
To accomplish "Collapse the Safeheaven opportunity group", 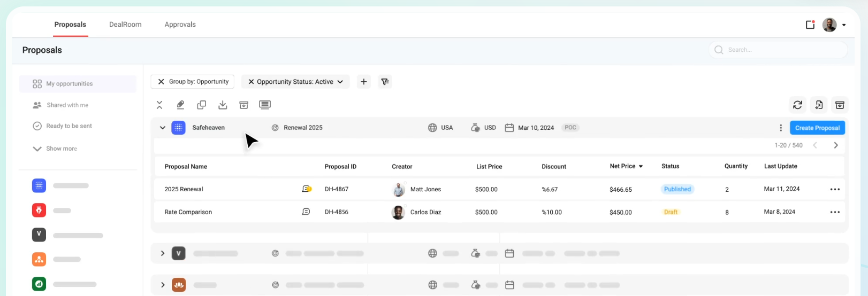I will pyautogui.click(x=163, y=128).
